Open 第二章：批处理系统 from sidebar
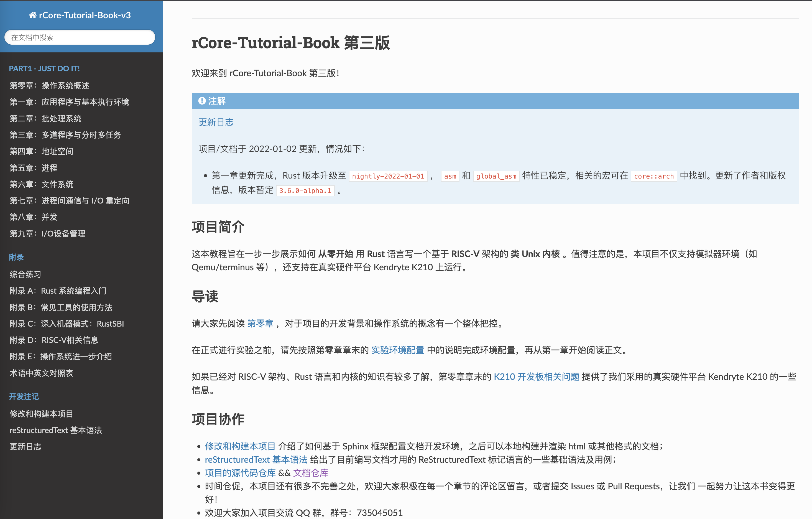The image size is (812, 519). 45,118
